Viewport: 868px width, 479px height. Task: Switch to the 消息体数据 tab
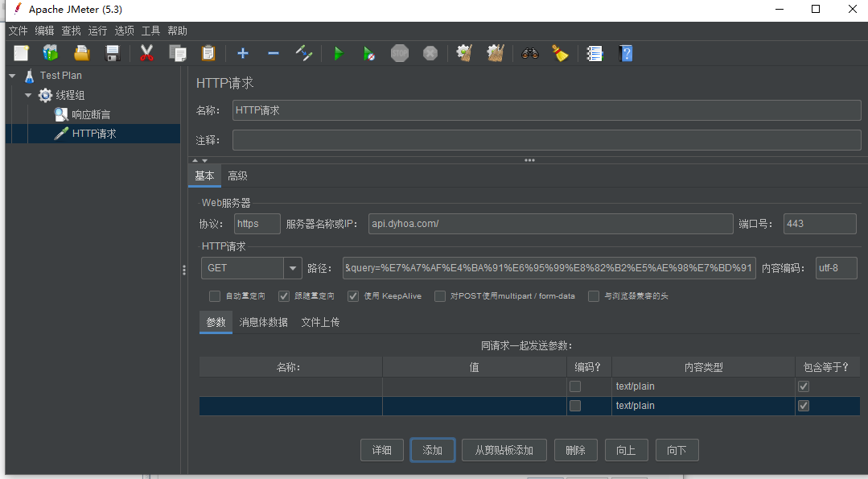pos(264,322)
